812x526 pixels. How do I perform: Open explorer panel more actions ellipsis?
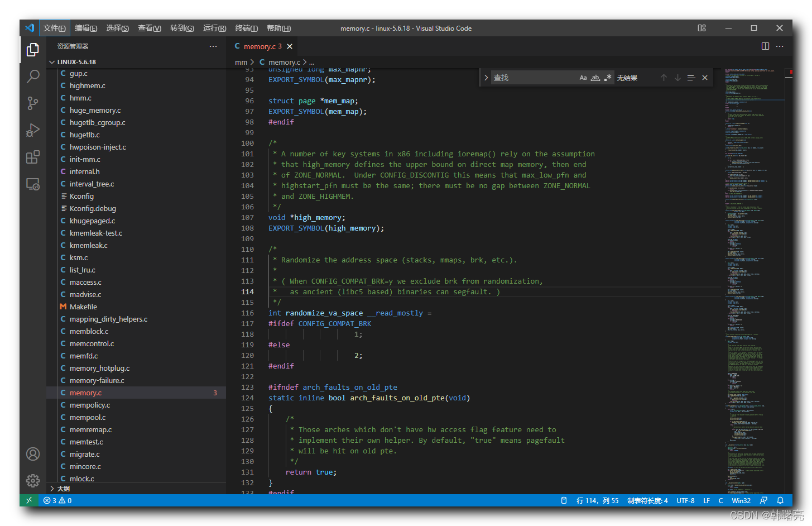point(213,46)
